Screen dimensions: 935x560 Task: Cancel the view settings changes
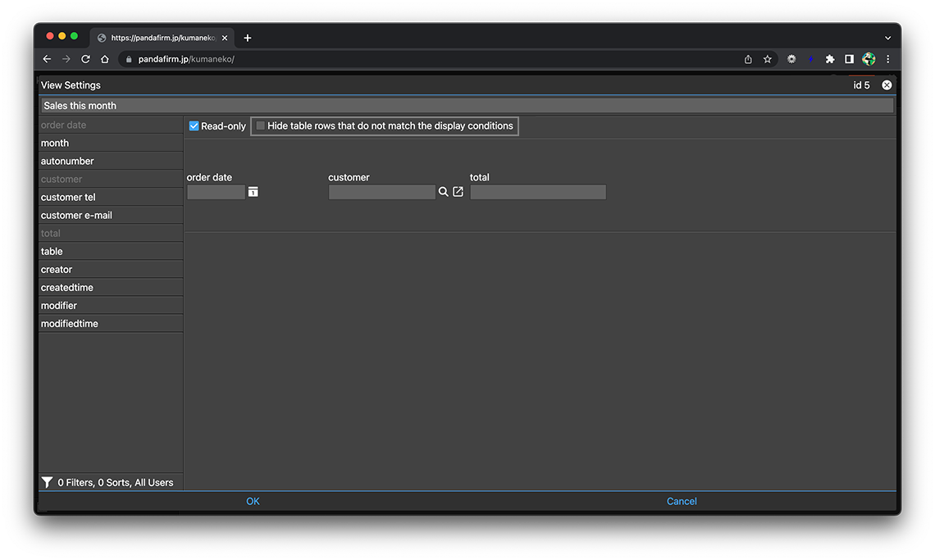point(682,502)
